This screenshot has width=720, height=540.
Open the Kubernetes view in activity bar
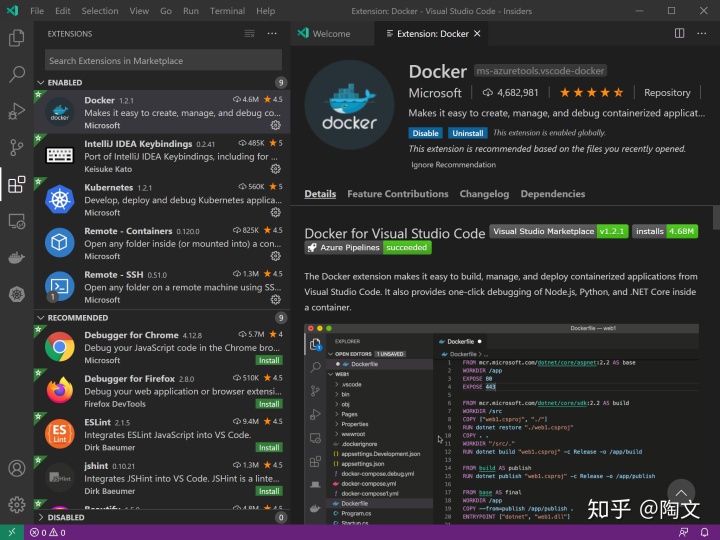17,294
